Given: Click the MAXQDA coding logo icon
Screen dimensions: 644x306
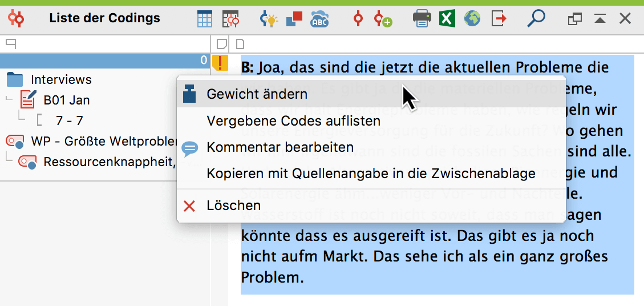Looking at the screenshot, I should click(17, 18).
